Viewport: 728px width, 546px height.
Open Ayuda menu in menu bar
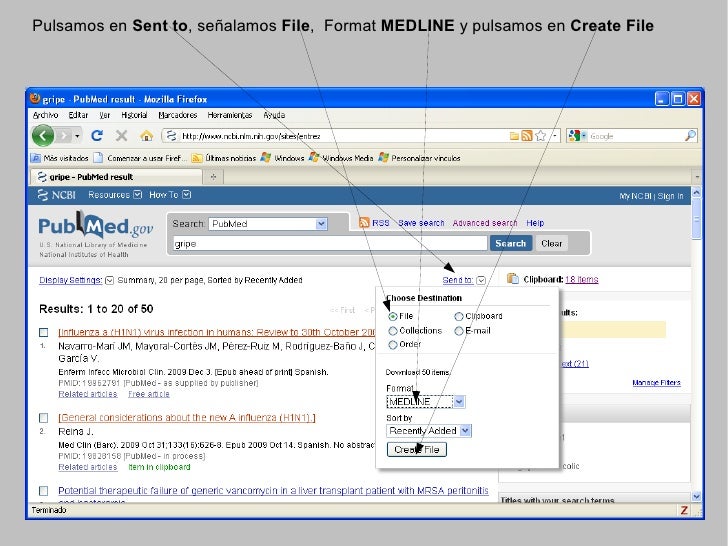click(x=274, y=115)
